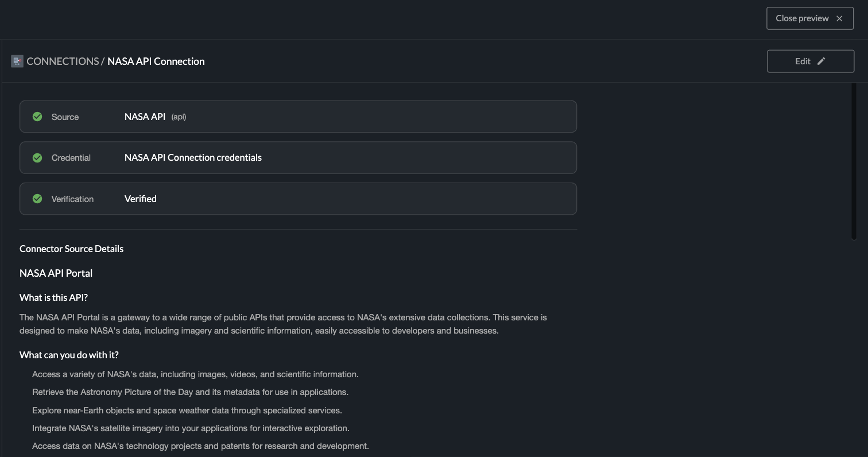This screenshot has height=457, width=868.
Task: Click the green check icon next to Source
Action: click(x=37, y=117)
